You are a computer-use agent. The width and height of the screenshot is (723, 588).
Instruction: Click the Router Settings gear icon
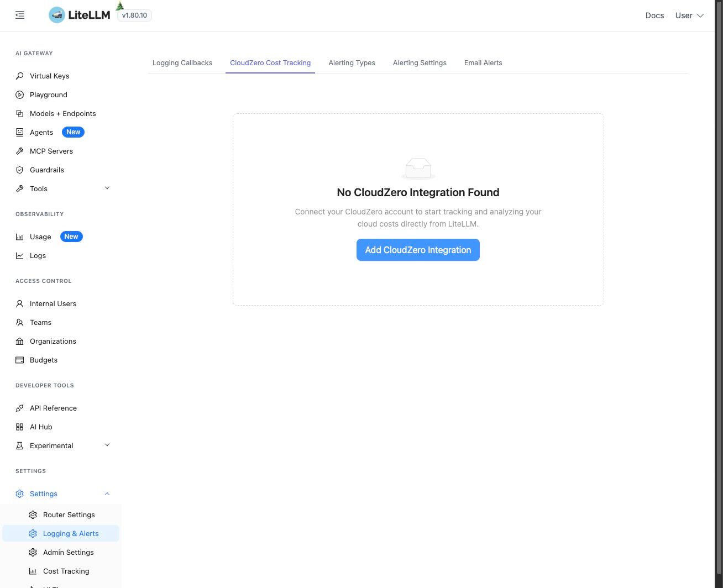[x=33, y=514]
